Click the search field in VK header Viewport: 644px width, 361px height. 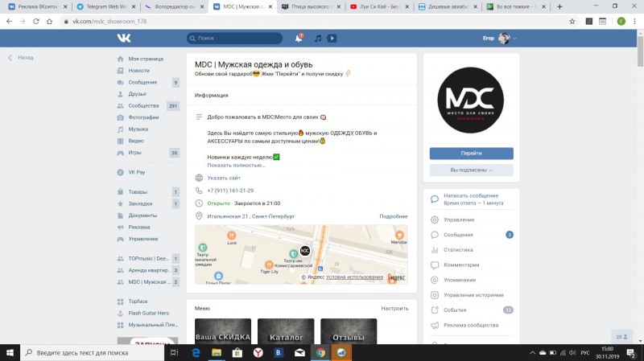tap(234, 38)
